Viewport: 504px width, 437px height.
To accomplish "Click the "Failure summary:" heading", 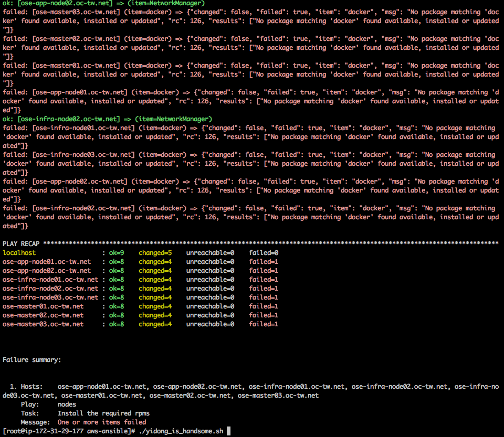I will point(32,360).
